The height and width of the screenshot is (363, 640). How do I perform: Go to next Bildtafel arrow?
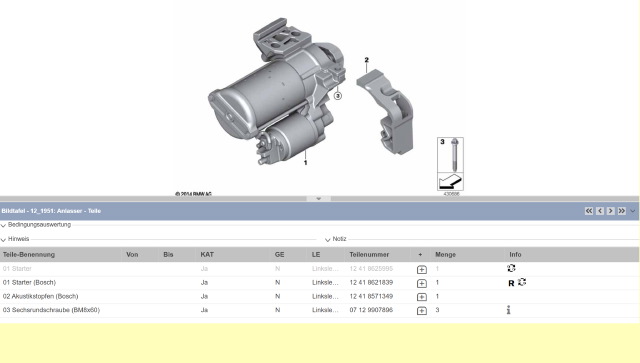click(x=611, y=211)
